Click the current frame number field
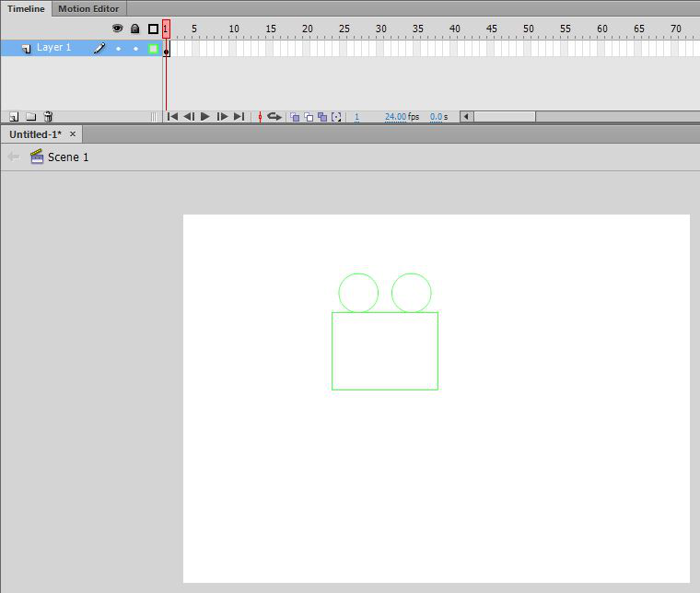 [x=356, y=117]
